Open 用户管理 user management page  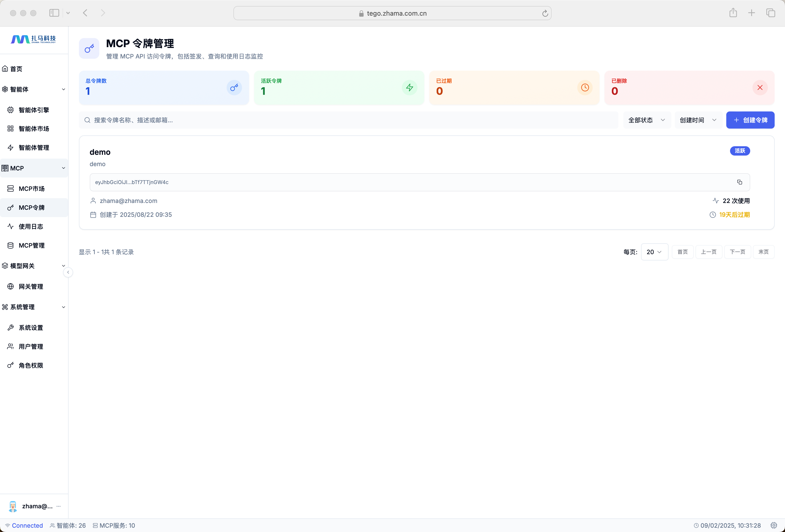pyautogui.click(x=31, y=346)
